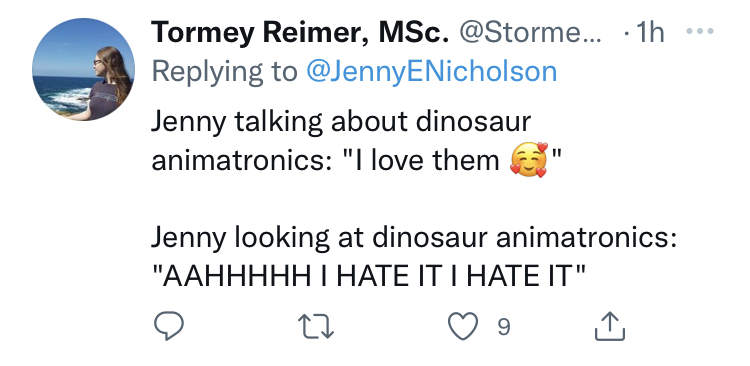Image resolution: width=750 pixels, height=366 pixels.
Task: Open Tormey Reimer's profile avatar photo
Action: (83, 69)
